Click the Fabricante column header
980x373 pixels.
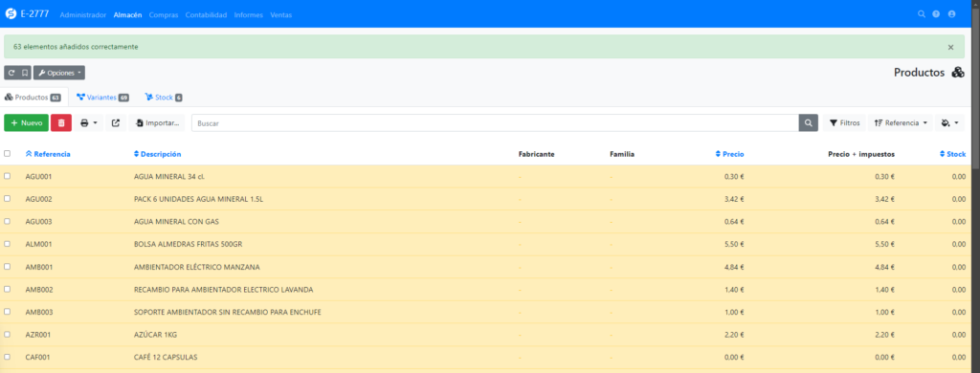pyautogui.click(x=537, y=154)
